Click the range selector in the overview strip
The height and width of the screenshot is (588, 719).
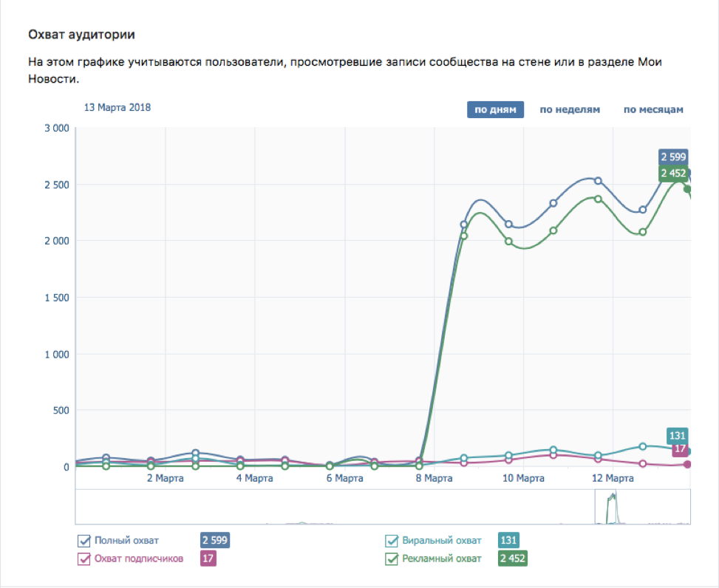(642, 507)
